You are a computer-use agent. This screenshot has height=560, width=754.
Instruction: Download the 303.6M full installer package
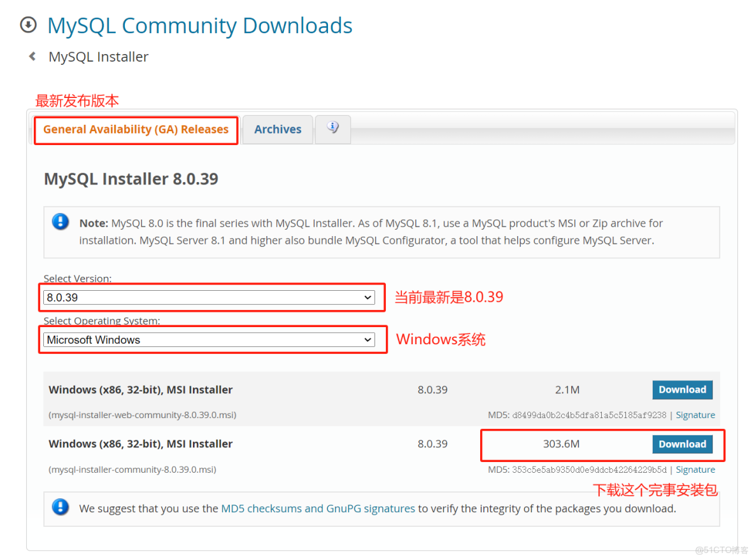[x=682, y=444]
